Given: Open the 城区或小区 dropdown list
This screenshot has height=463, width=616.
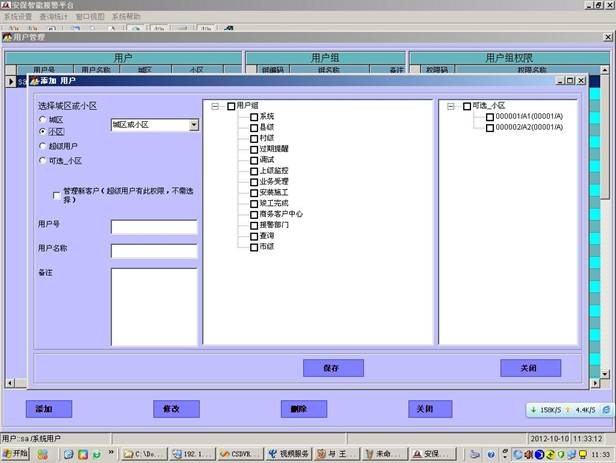Looking at the screenshot, I should pyautogui.click(x=193, y=125).
